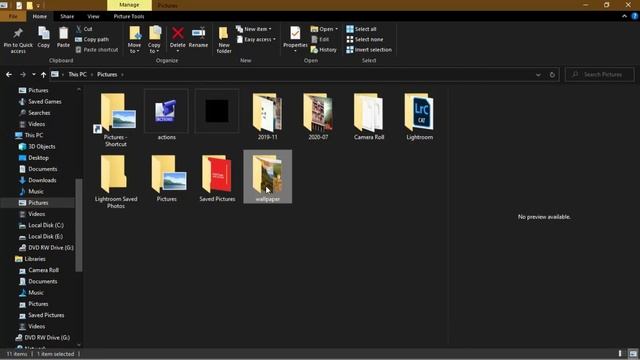The image size is (640, 360).
Task: Expand the address bar history dropdown
Action: point(538,75)
